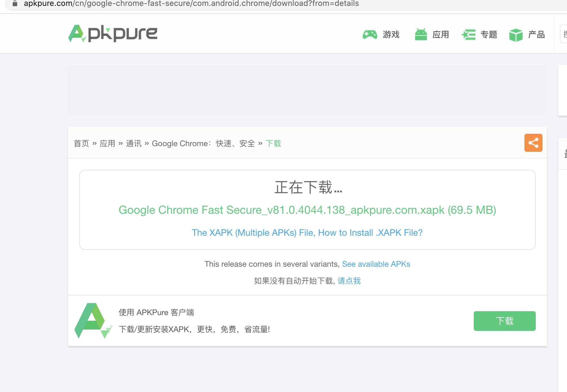Open the 应用 apps section
The height and width of the screenshot is (392, 567).
coord(441,35)
